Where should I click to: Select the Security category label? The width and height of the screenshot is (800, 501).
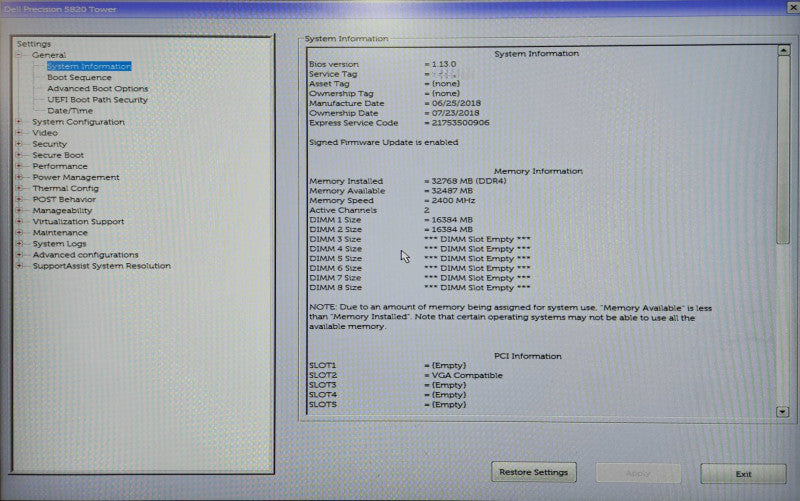[49, 144]
